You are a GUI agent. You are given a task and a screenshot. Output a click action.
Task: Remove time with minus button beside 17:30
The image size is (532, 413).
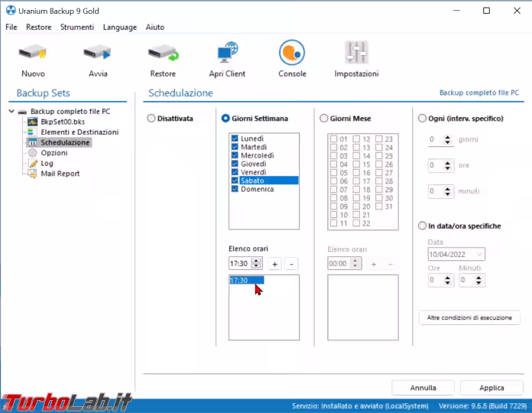[x=291, y=264]
